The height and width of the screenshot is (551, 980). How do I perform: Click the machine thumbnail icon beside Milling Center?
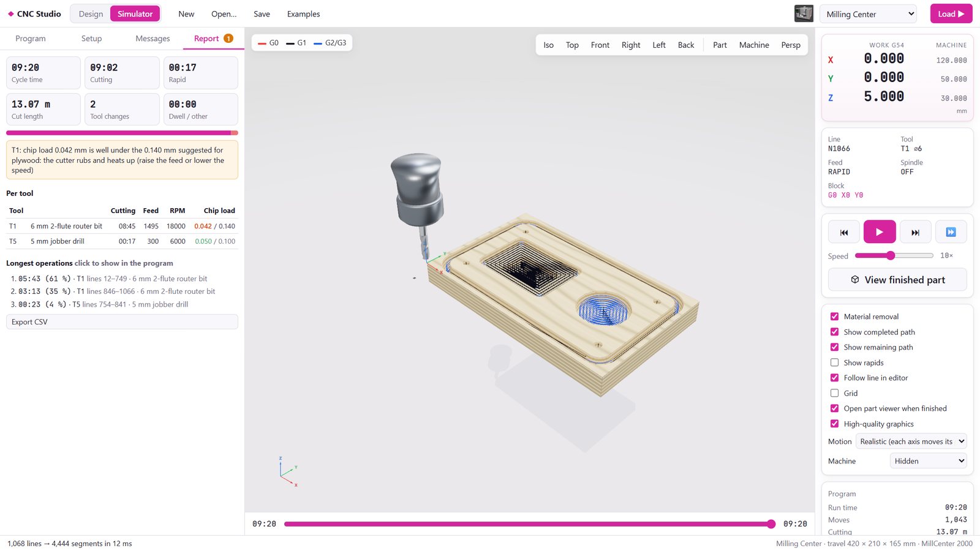804,13
